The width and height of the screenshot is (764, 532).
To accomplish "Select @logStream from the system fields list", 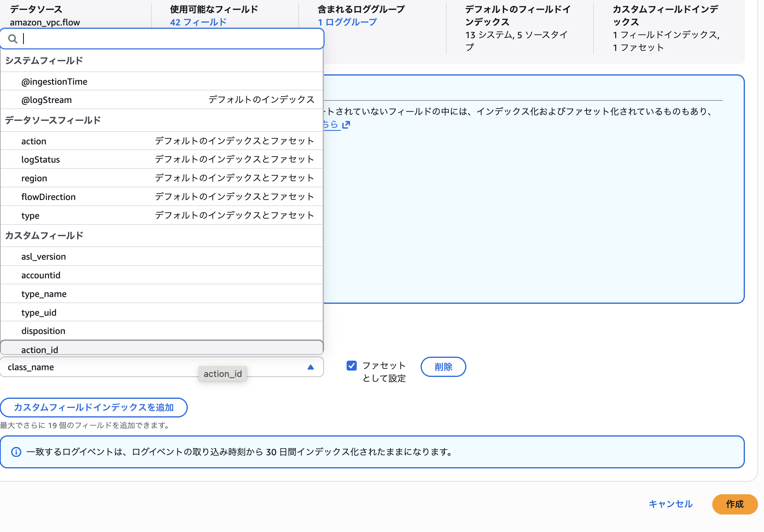I will pos(47,100).
